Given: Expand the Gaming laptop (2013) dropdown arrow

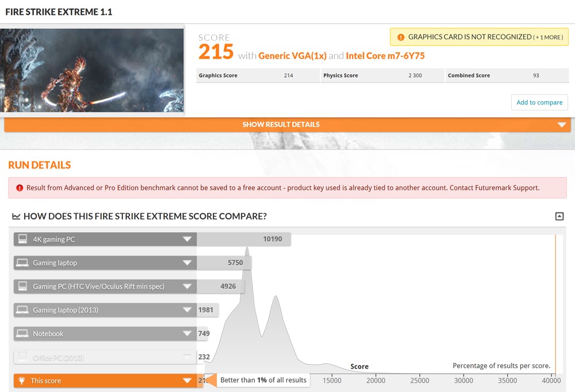Looking at the screenshot, I should 187,310.
